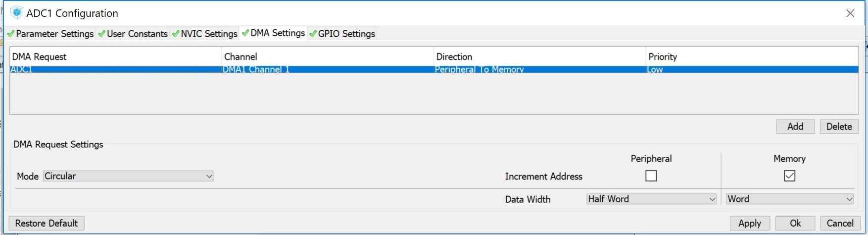Click the green checkmark on Parameter Settings
Screen dimensions: 868x235
click(11, 34)
